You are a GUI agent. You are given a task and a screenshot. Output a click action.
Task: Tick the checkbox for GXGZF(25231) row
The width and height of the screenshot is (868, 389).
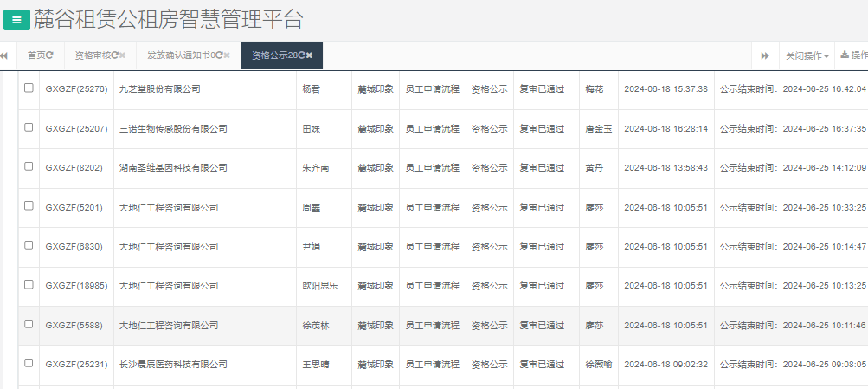[x=29, y=363]
